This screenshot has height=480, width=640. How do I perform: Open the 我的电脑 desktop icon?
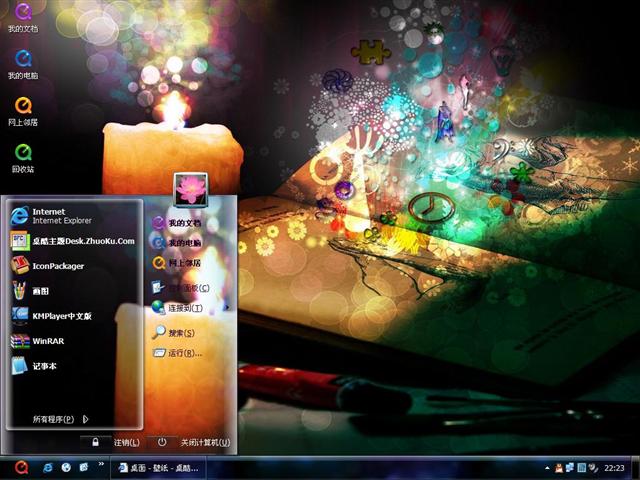point(23,64)
